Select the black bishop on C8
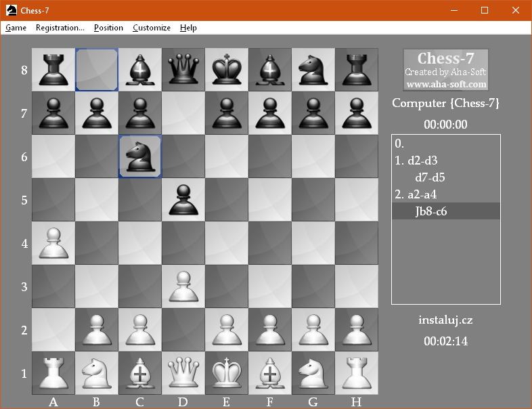 tap(140, 70)
